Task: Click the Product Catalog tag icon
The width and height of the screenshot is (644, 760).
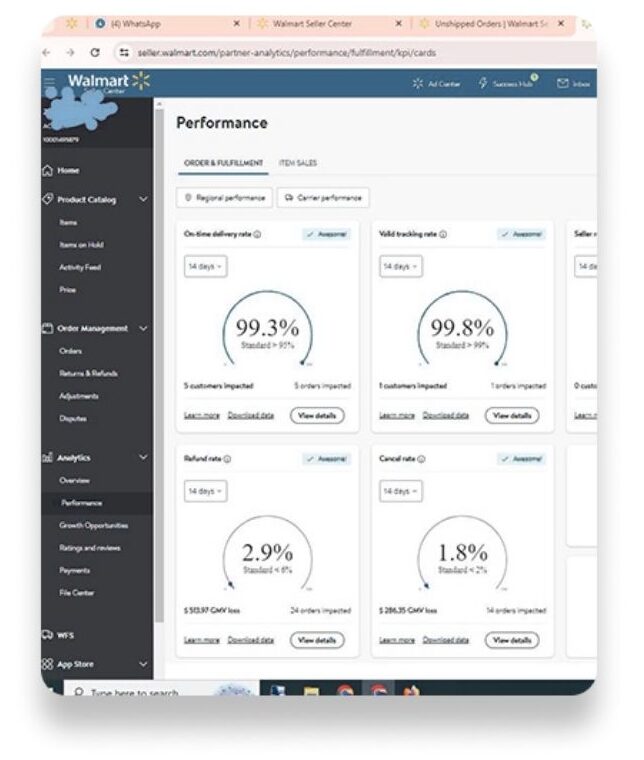Action: point(47,199)
